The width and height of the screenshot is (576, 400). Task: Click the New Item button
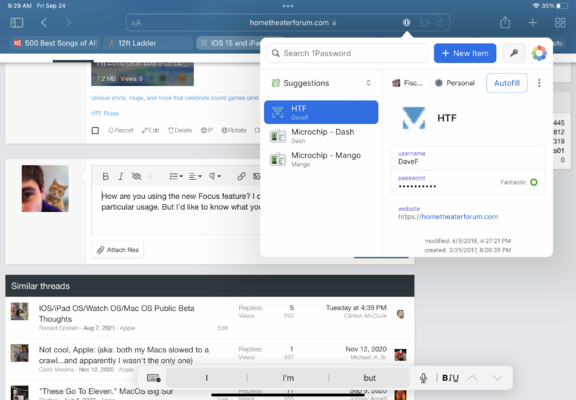coord(465,53)
